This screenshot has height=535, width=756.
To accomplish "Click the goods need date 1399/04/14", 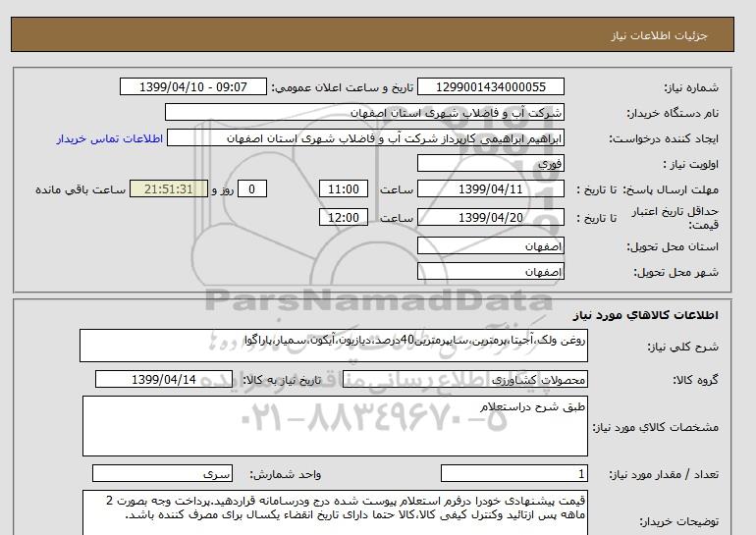I will click(164, 379).
